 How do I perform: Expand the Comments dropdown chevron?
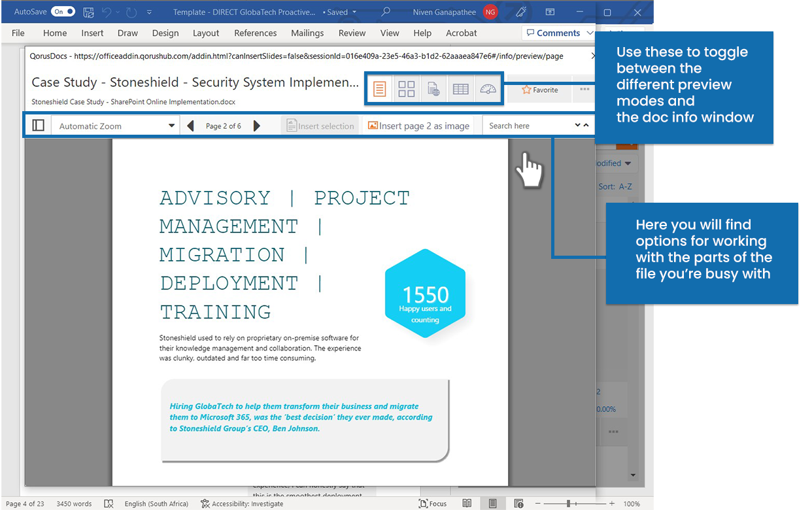(590, 33)
